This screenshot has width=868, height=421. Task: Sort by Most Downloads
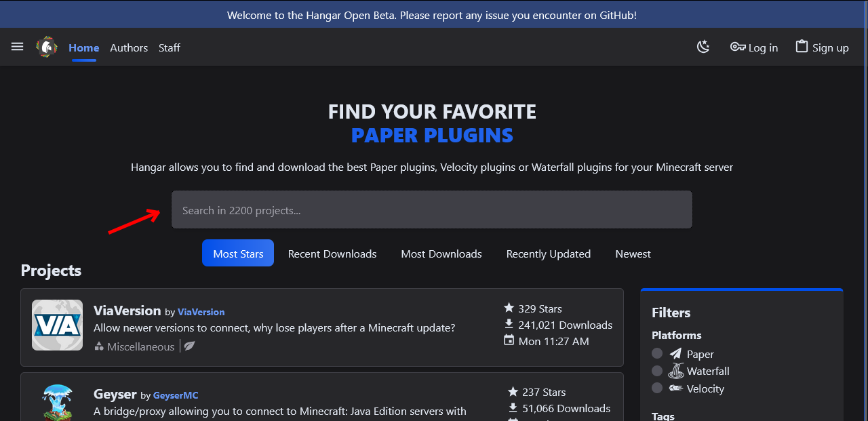(441, 254)
